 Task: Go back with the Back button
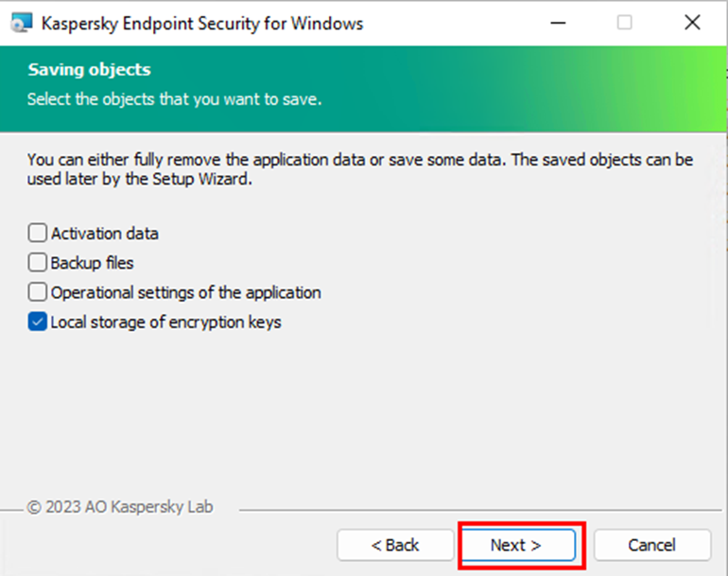[395, 545]
